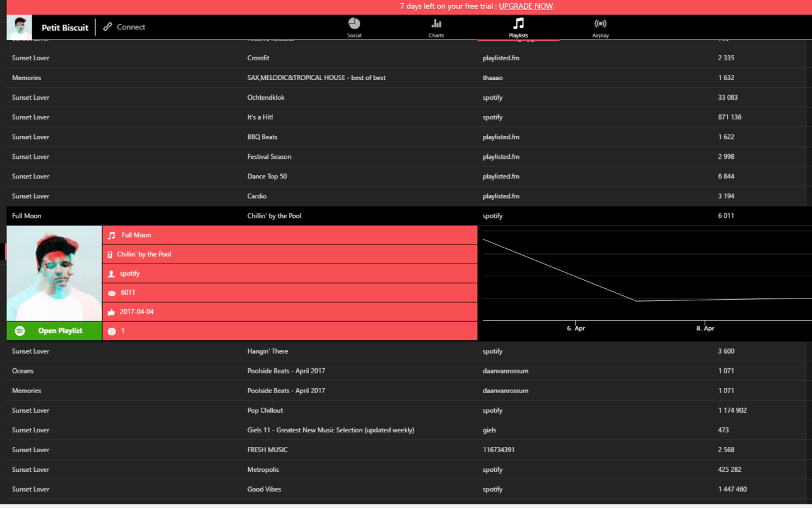Screen dimensions: 812x508
Task: Click the device icon beside Chillin' by the Pool
Action: point(110,255)
